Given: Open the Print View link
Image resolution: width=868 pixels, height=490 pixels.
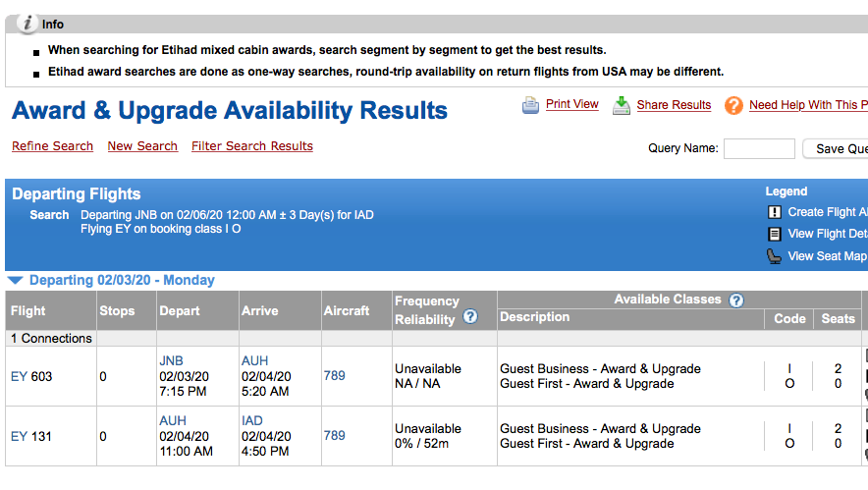Looking at the screenshot, I should tap(571, 104).
